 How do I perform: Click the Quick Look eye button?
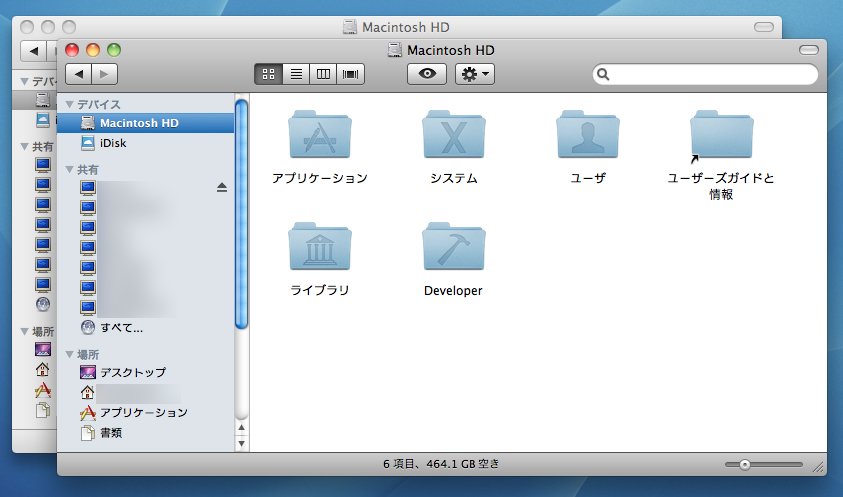coord(427,74)
